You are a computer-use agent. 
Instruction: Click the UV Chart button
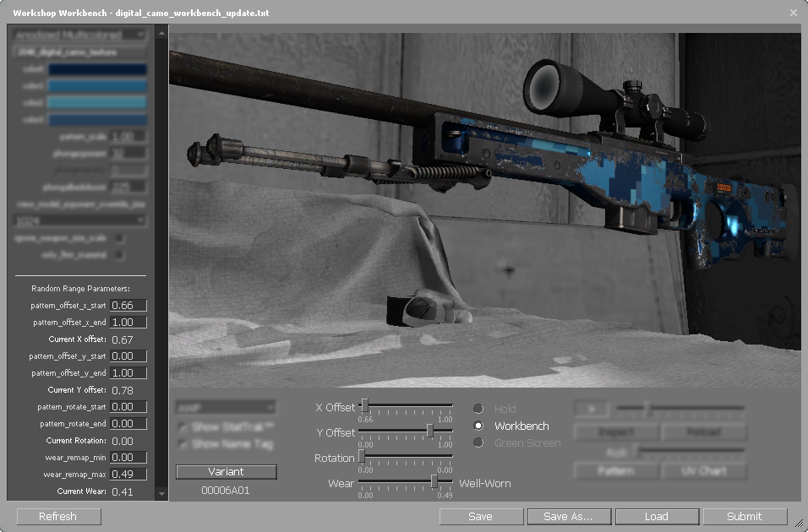[704, 470]
